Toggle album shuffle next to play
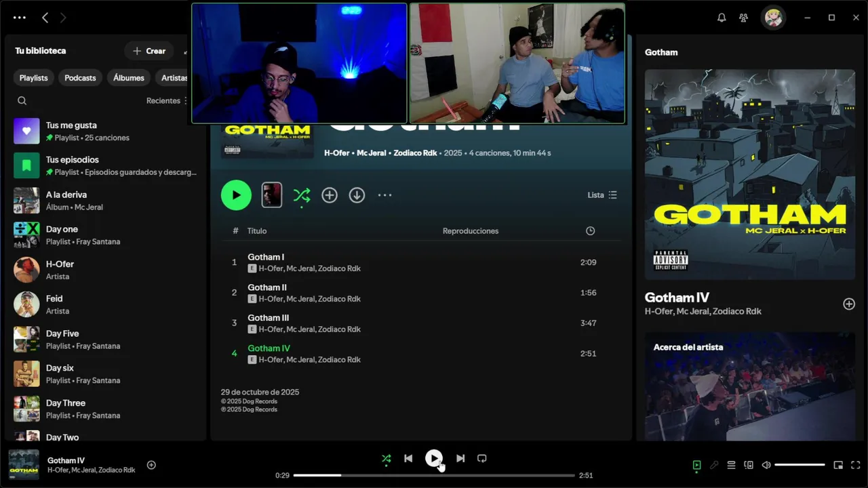The width and height of the screenshot is (868, 488). point(302,195)
